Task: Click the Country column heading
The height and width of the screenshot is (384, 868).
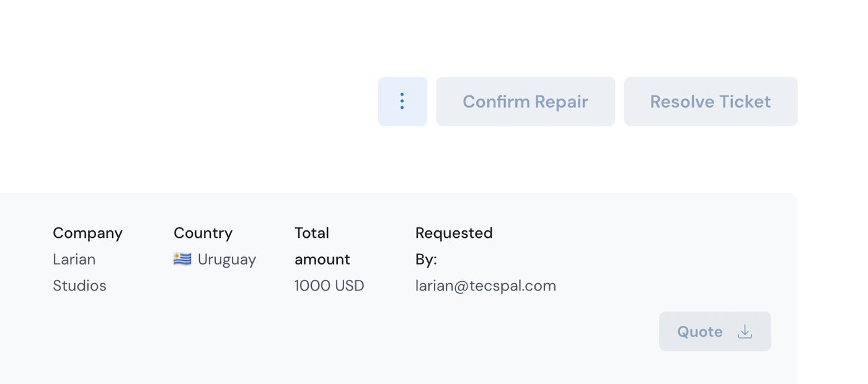Action: tap(203, 233)
